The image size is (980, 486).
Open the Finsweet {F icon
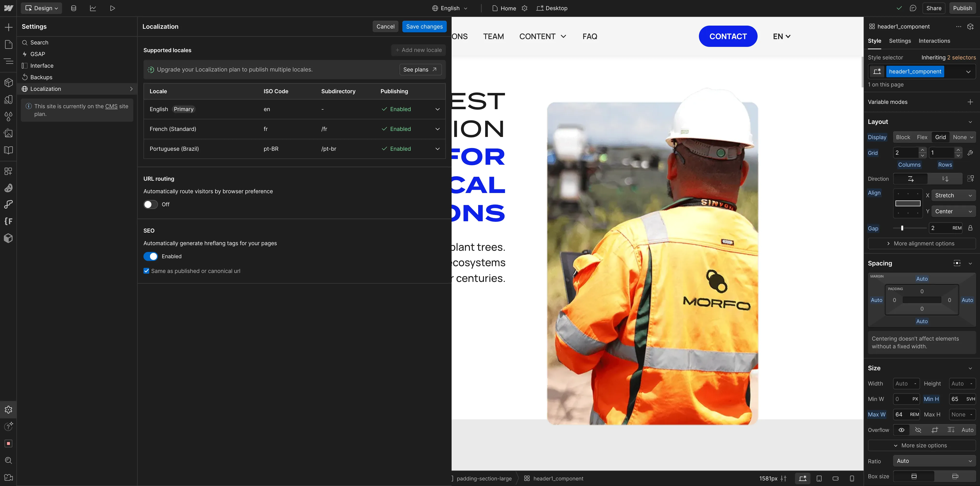[x=8, y=221]
